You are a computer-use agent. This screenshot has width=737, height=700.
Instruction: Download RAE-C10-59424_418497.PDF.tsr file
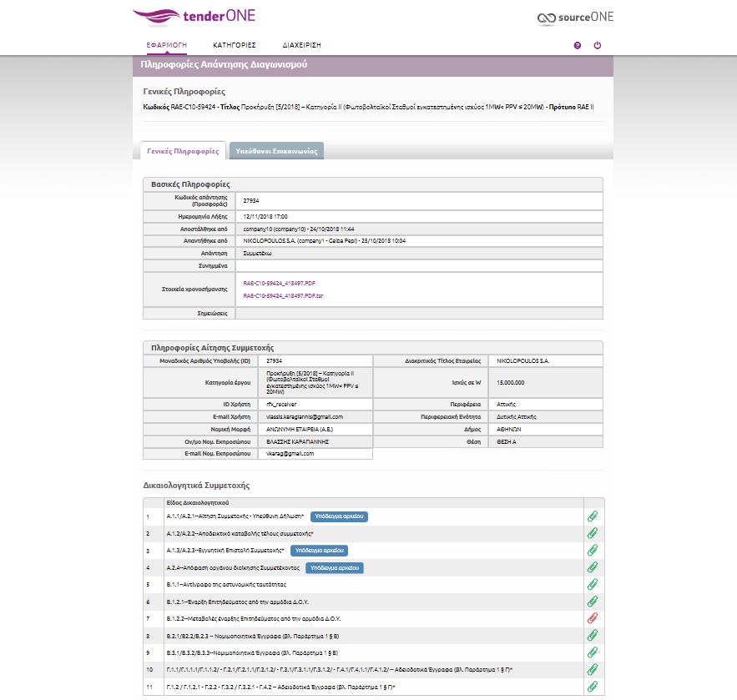pos(283,296)
